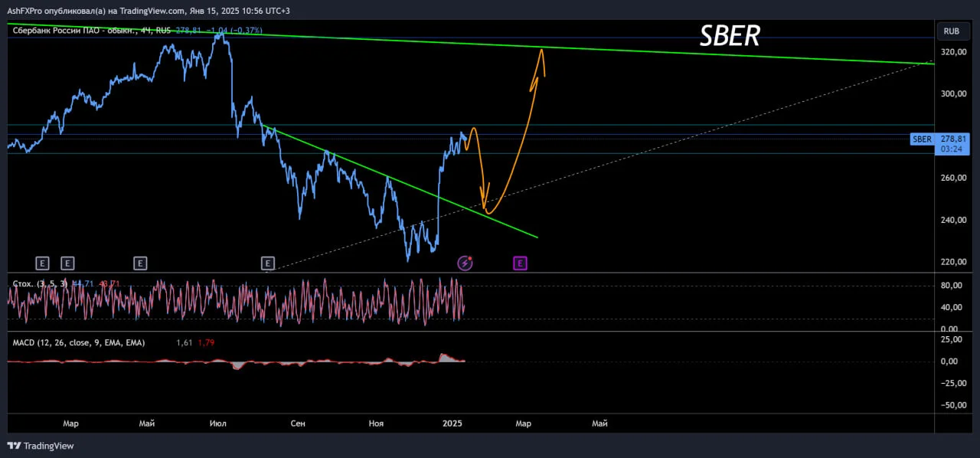Click the -25,00 MACD scale label
Viewport: 980px width, 458px height.
pos(953,384)
